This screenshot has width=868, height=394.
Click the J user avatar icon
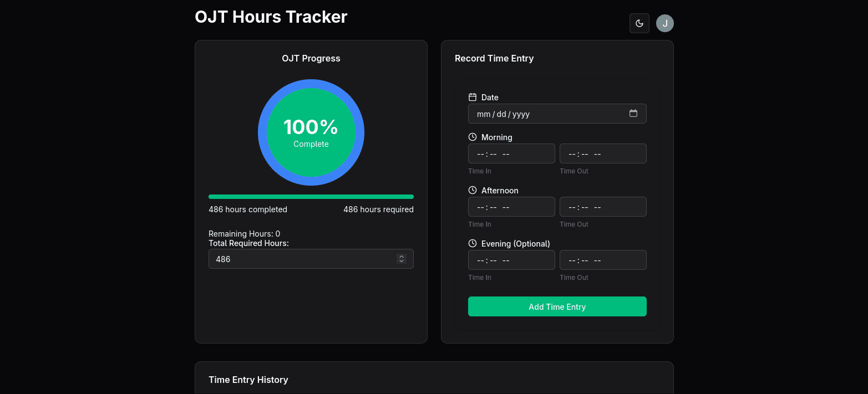tap(664, 23)
